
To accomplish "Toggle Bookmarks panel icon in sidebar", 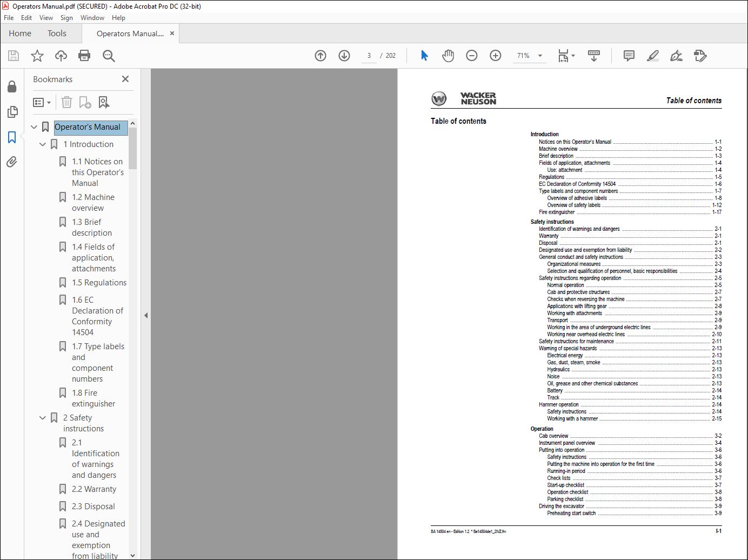I will click(12, 137).
